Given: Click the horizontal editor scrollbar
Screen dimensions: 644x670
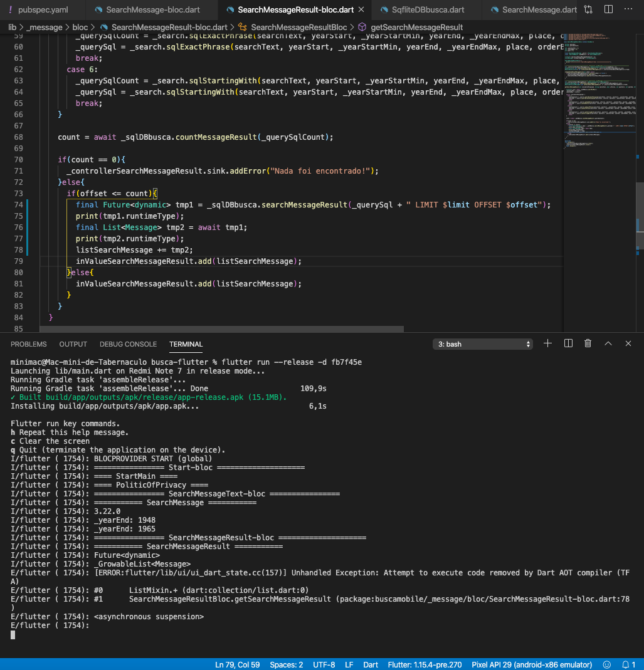Looking at the screenshot, I should [219, 328].
